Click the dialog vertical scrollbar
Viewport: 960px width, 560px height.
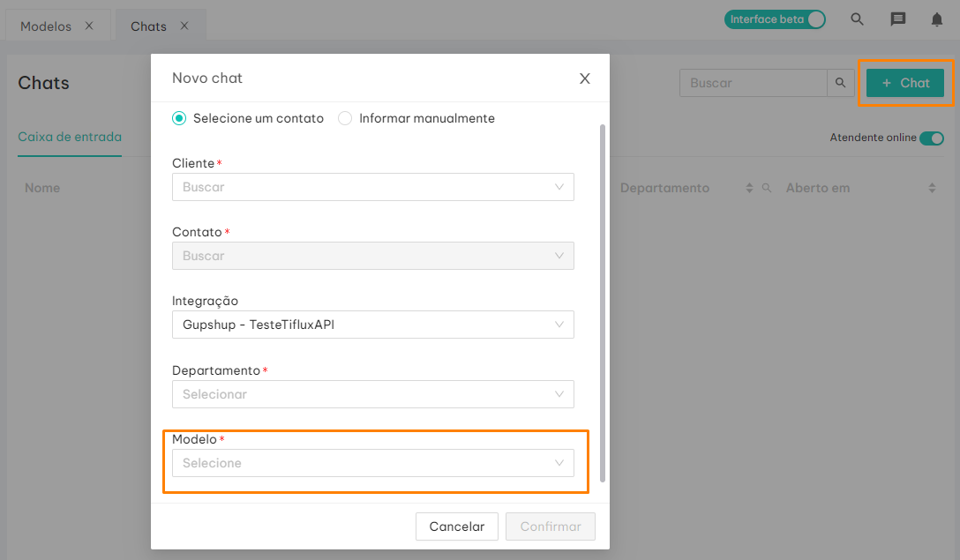pyautogui.click(x=603, y=303)
